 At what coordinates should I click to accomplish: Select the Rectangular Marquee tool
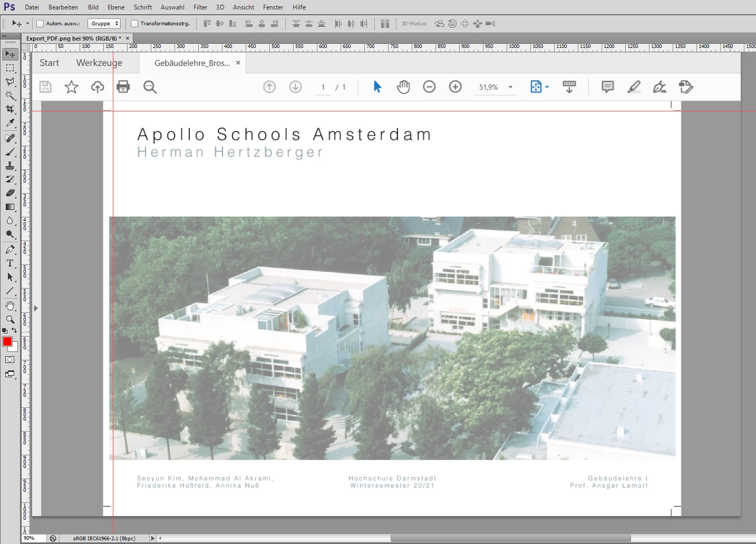[x=10, y=68]
